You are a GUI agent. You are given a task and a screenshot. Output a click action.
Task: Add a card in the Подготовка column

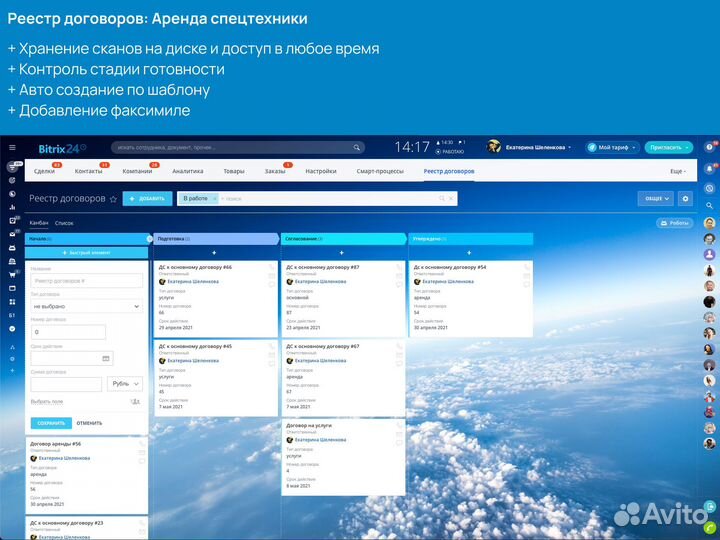pos(215,253)
